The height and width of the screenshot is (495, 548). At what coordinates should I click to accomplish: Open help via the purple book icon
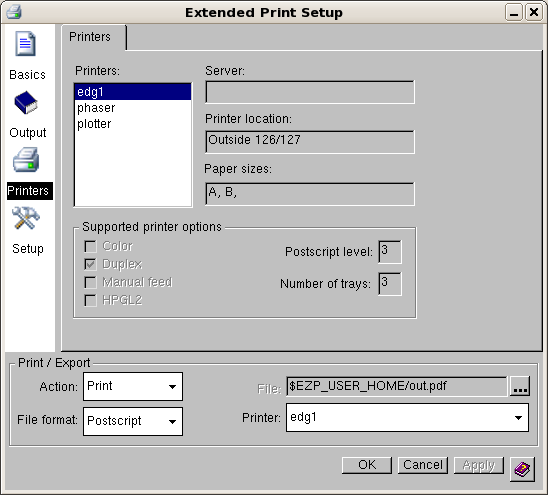522,469
